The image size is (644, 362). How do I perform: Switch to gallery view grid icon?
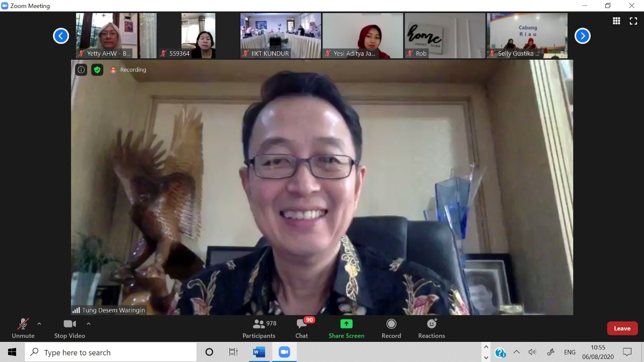(616, 21)
